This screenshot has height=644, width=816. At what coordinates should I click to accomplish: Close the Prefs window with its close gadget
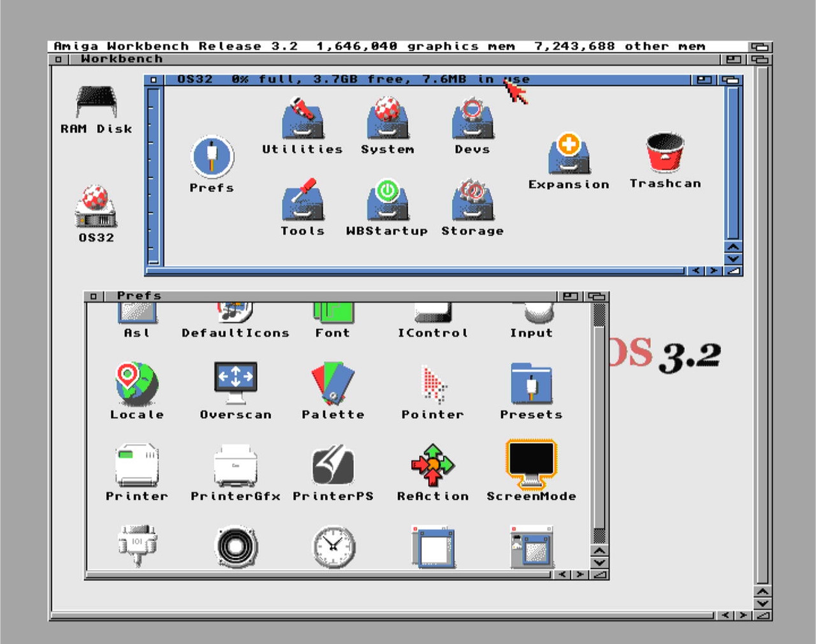[x=94, y=296]
